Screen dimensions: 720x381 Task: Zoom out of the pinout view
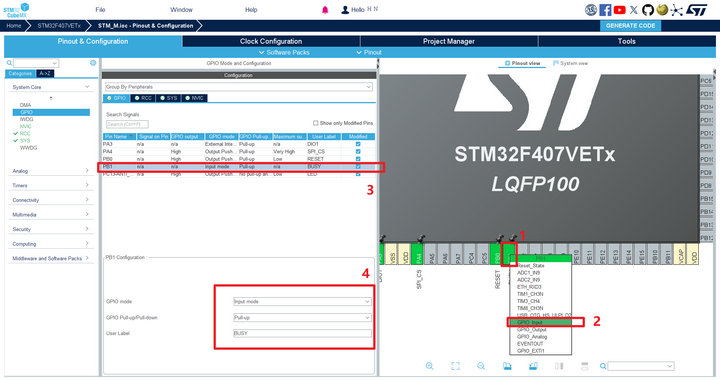[481, 366]
